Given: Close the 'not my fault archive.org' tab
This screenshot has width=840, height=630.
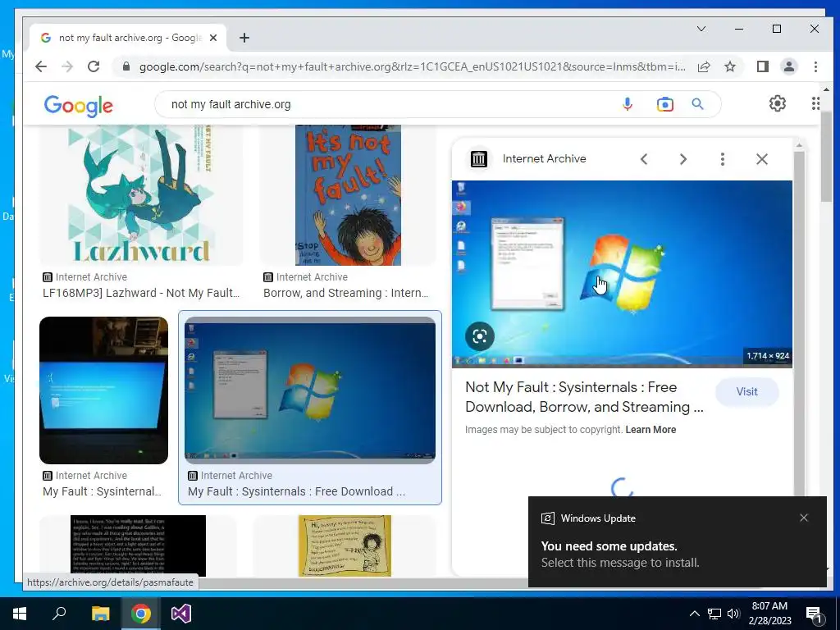Looking at the screenshot, I should [x=213, y=38].
